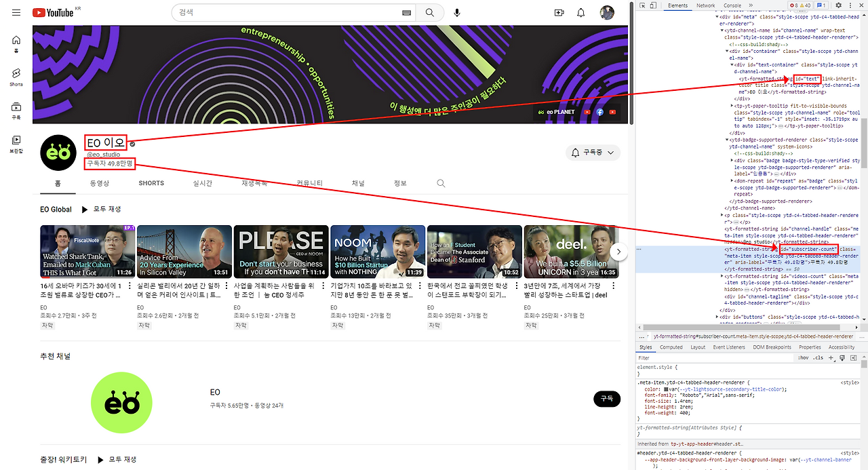Open Subscriptions in the left sidebar

click(x=16, y=111)
